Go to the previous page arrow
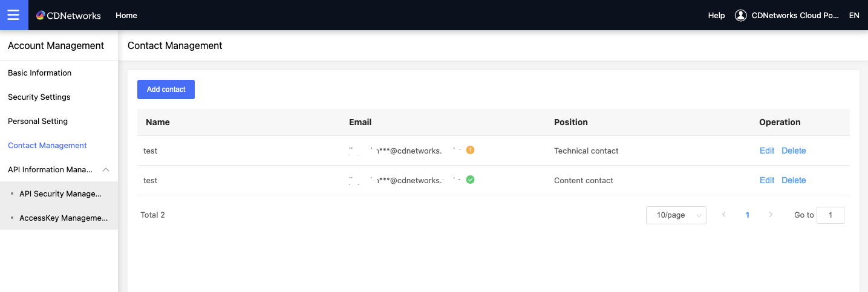Viewport: 868px width, 292px height. click(724, 215)
